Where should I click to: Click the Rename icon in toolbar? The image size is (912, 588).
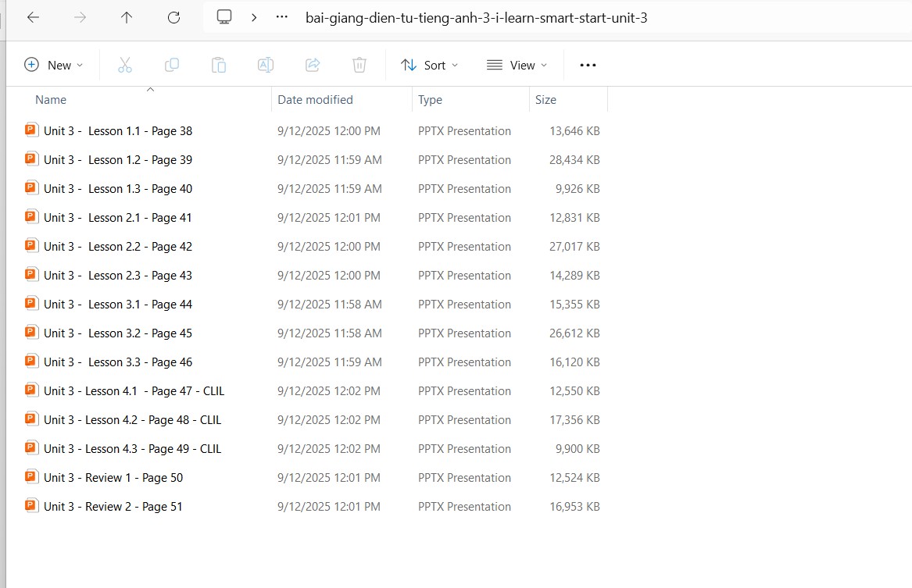coord(266,66)
